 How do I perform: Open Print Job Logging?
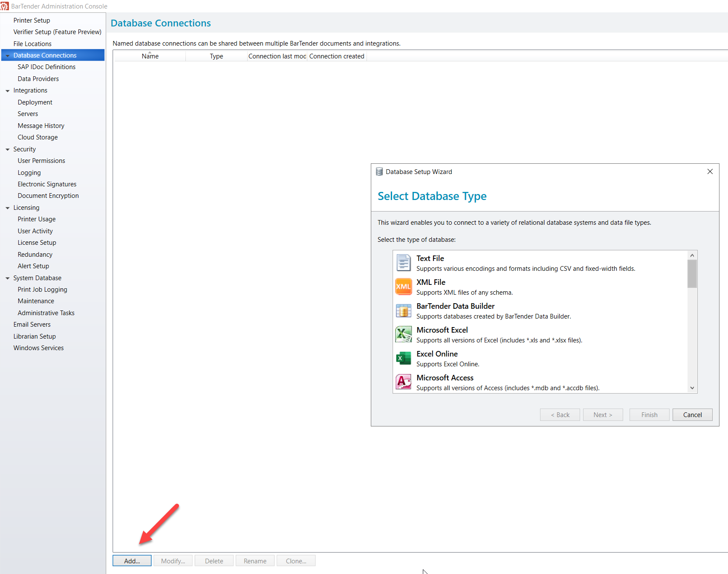click(42, 290)
